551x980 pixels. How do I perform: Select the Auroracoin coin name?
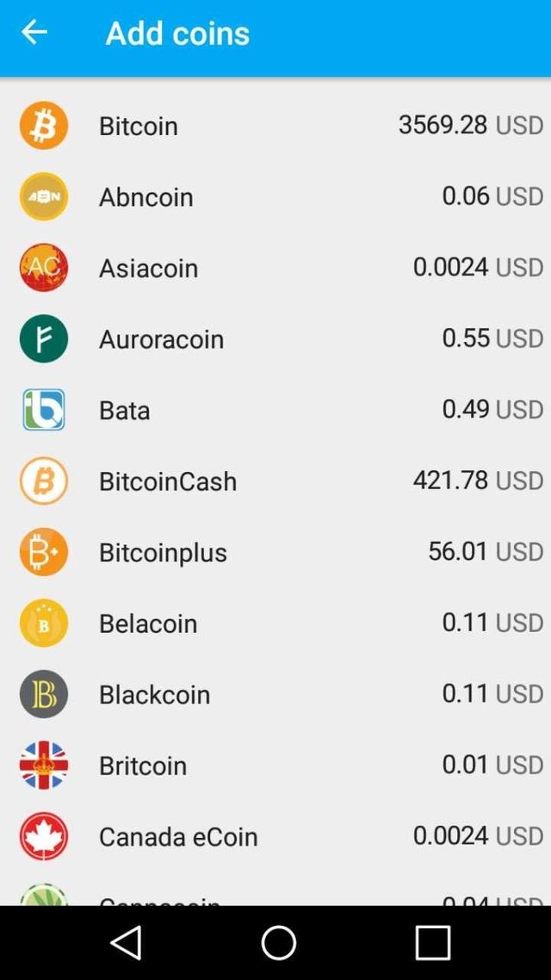pos(161,339)
